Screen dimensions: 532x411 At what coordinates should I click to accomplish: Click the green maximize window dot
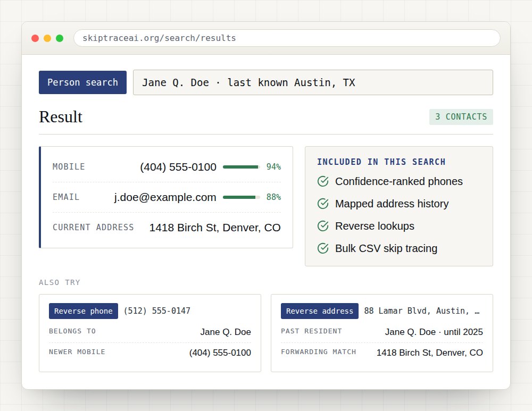60,38
